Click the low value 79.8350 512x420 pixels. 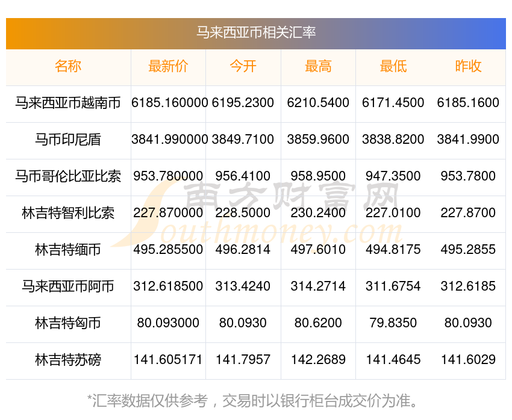pos(393,323)
